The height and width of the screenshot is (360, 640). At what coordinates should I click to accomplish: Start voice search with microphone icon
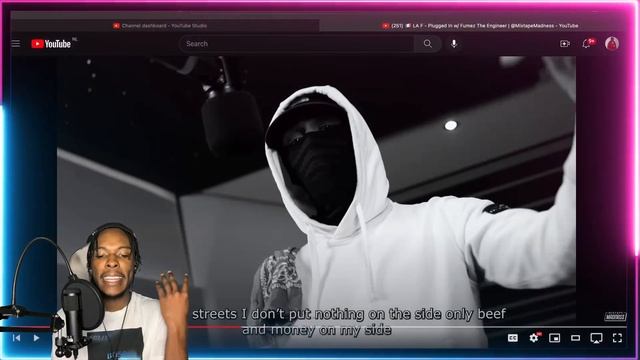coord(454,44)
